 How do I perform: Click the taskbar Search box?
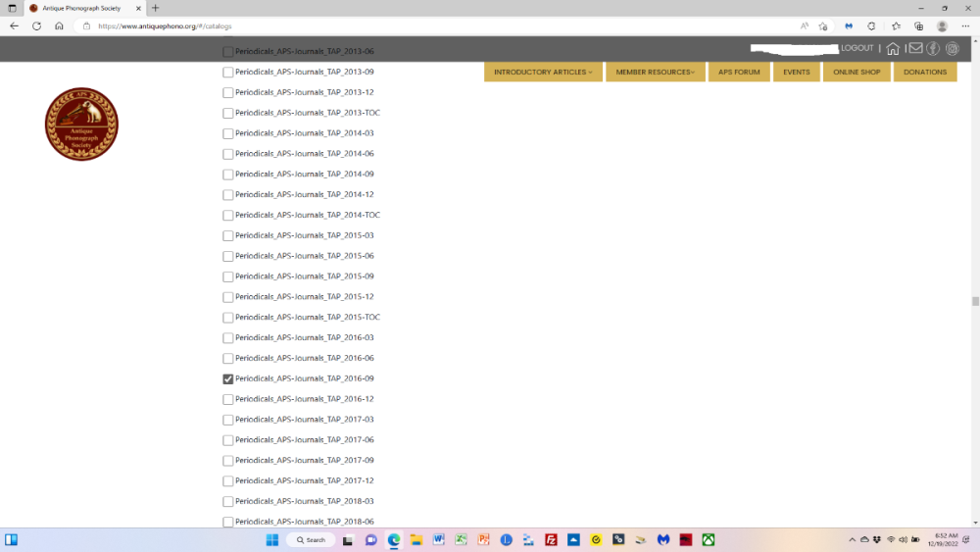(x=311, y=540)
